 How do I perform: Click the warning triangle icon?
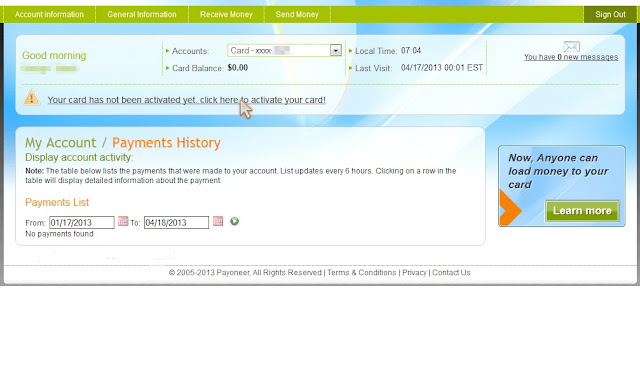coord(31,98)
